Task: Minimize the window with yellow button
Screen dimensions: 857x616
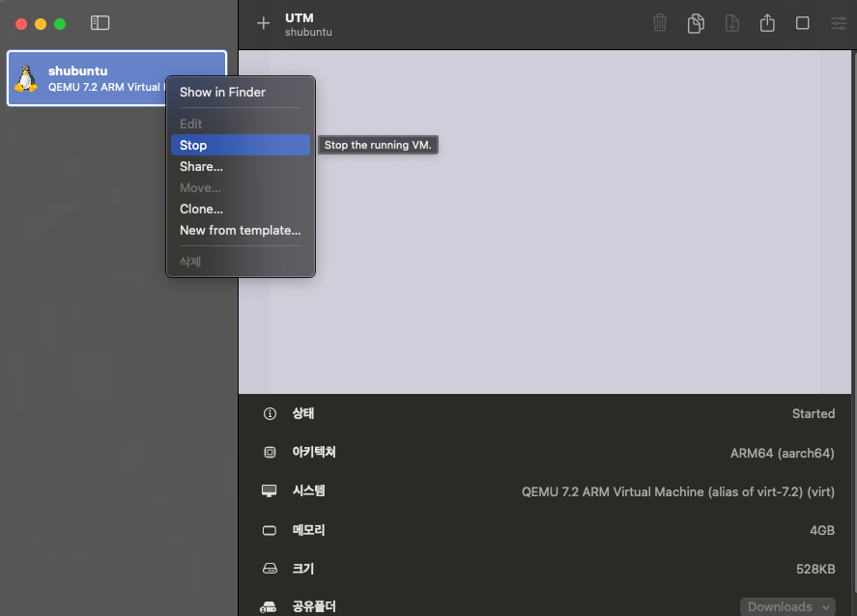Action: (x=41, y=24)
